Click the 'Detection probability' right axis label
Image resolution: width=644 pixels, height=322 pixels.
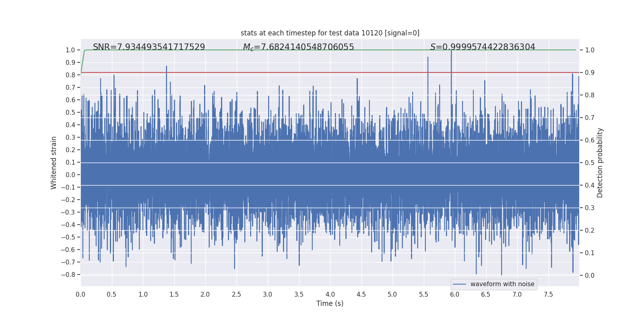pyautogui.click(x=600, y=163)
